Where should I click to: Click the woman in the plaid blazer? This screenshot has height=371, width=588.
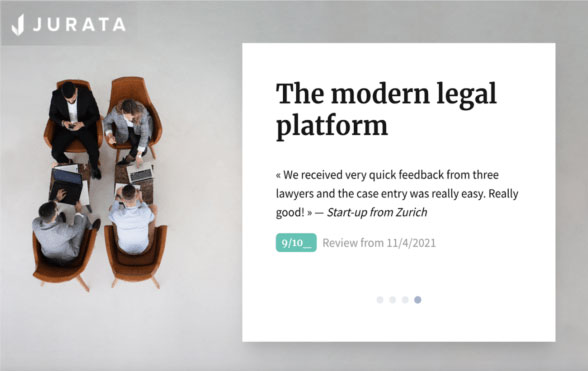[128, 128]
